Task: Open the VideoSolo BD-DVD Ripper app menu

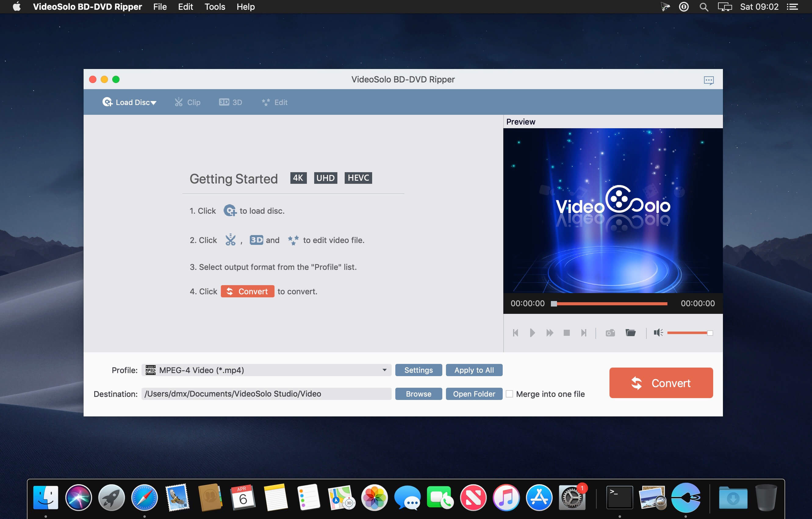Action: (87, 7)
